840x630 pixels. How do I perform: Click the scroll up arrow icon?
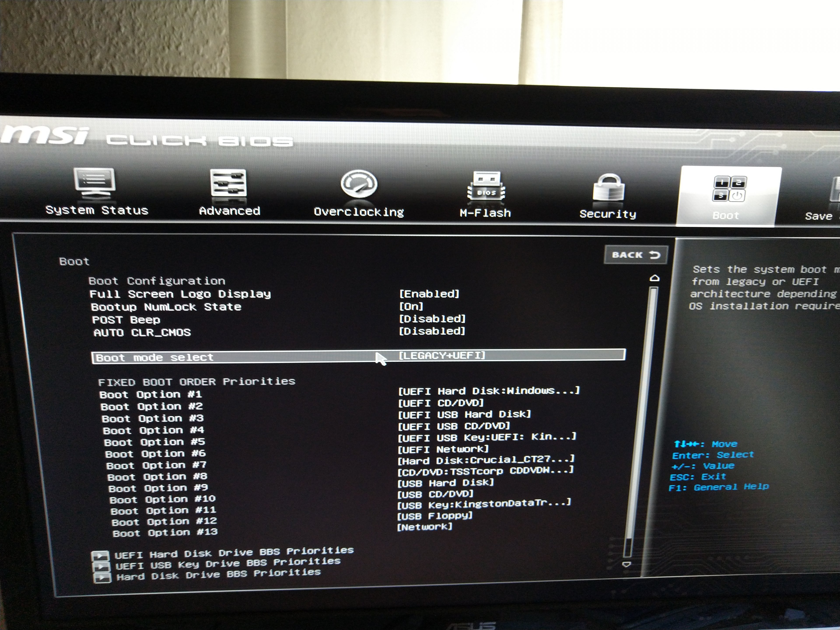[x=654, y=278]
